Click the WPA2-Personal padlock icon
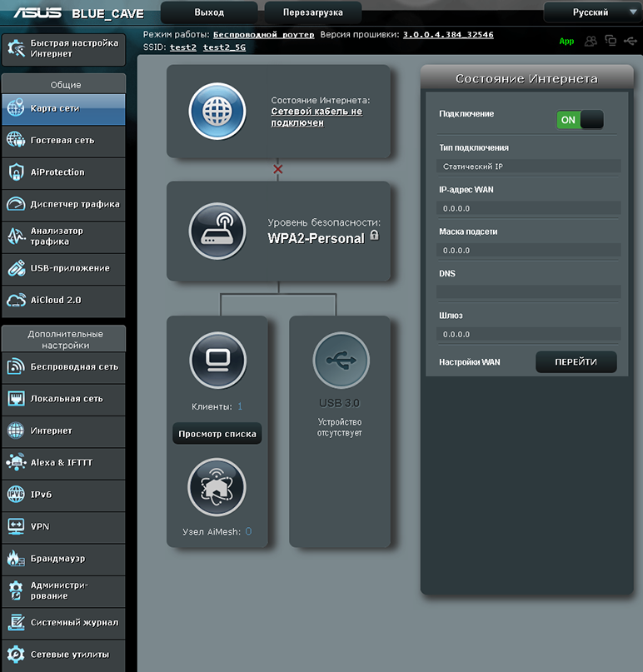Screen dimensions: 643x672 click(x=375, y=235)
